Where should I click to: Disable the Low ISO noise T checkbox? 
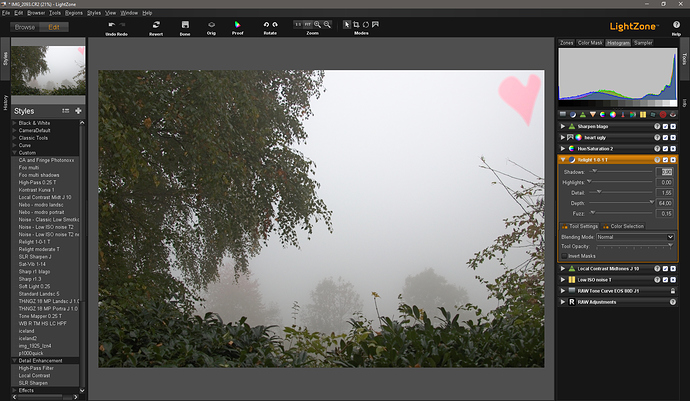tap(665, 280)
